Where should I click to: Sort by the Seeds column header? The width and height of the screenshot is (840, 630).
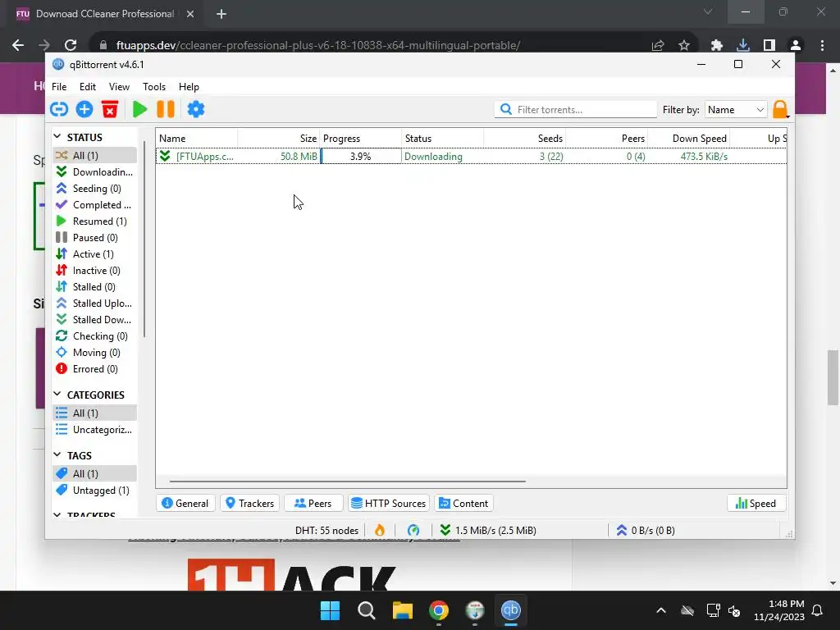click(x=524, y=138)
